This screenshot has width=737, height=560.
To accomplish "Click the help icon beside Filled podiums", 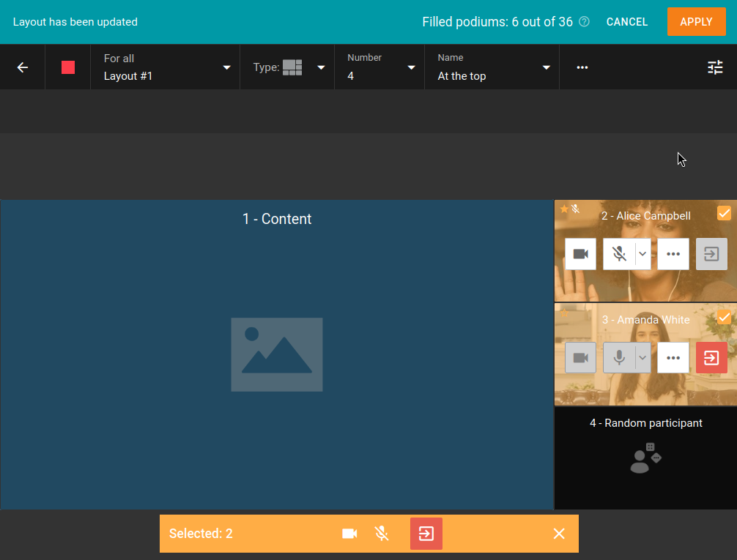I will pos(584,22).
